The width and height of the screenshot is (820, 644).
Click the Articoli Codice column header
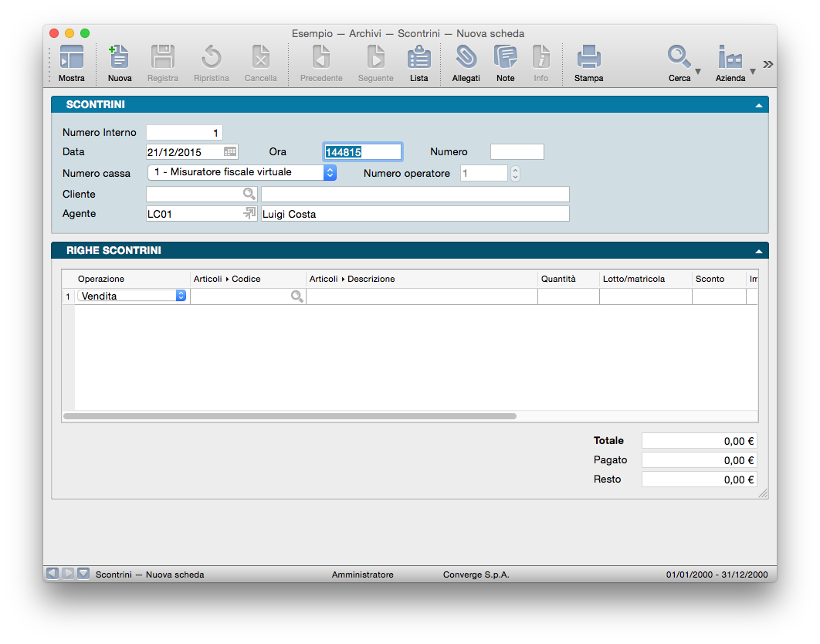[248, 279]
